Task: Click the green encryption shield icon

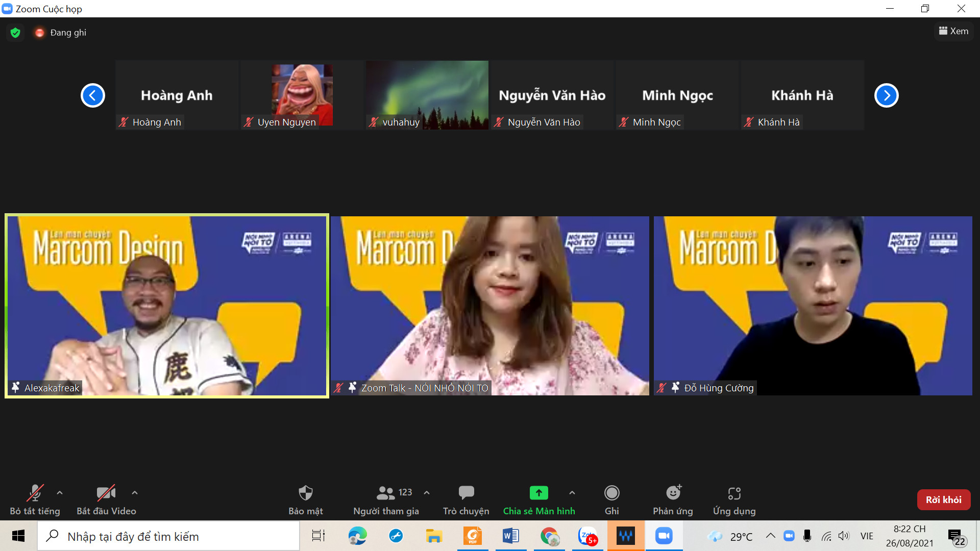Action: [15, 33]
